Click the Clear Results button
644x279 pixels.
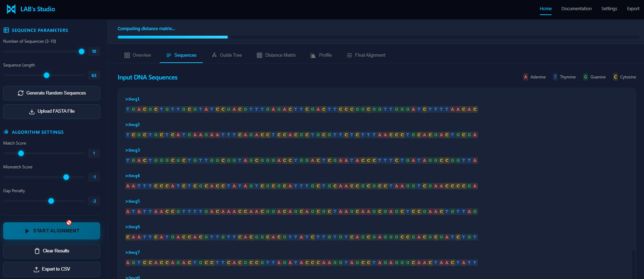point(51,251)
